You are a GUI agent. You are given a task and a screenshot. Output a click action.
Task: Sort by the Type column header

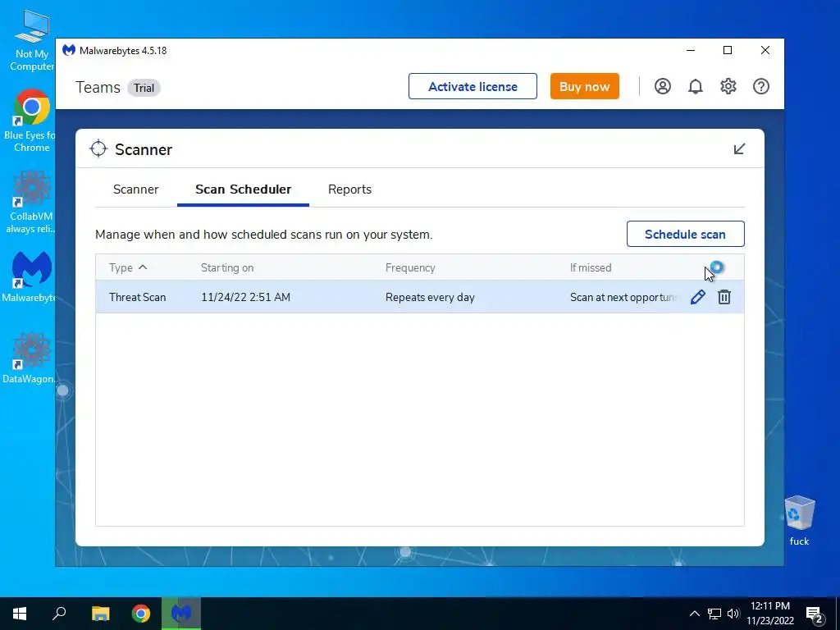[x=127, y=267]
